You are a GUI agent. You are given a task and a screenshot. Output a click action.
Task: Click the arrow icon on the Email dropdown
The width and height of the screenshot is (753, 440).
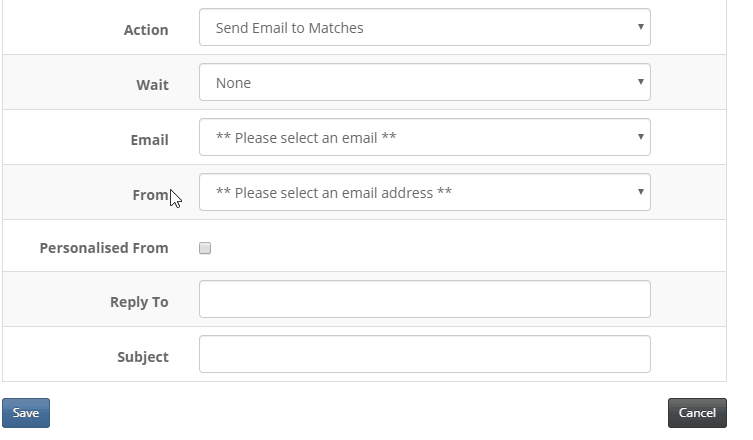641,137
